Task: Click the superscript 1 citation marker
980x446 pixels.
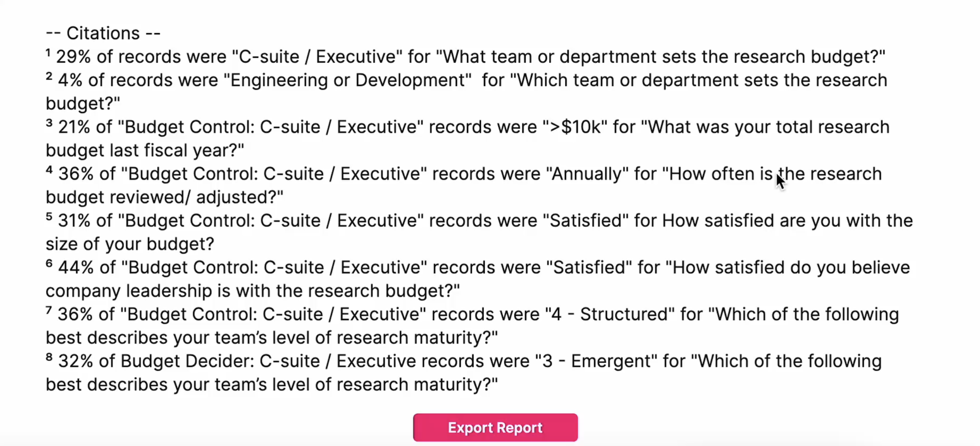Action: [48, 53]
